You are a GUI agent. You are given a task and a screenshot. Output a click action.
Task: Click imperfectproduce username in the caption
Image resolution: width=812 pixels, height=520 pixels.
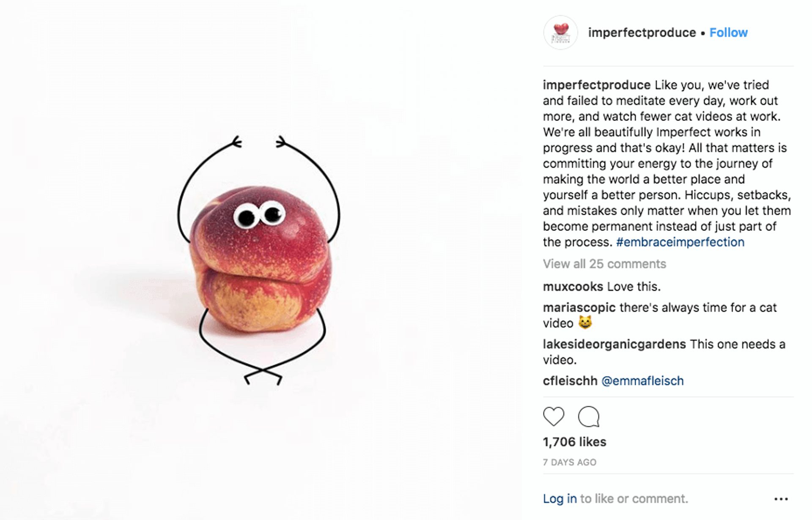click(x=596, y=85)
